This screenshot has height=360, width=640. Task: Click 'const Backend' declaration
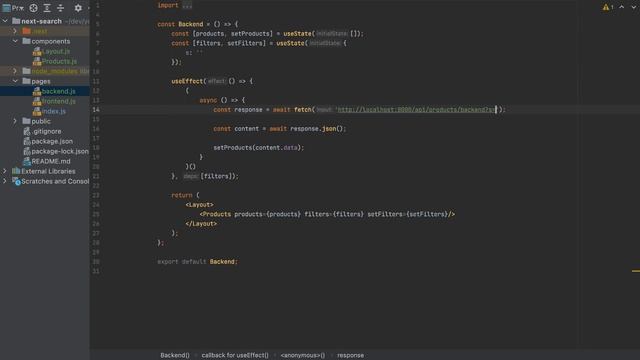tap(180, 24)
